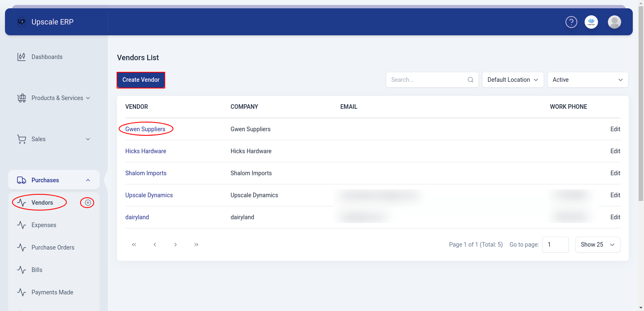This screenshot has width=644, height=311.
Task: Click inside the Go to page field
Action: coord(556,245)
